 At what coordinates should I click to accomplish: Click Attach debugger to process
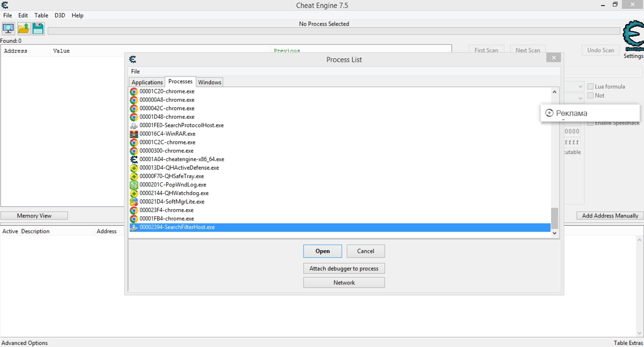[344, 269]
